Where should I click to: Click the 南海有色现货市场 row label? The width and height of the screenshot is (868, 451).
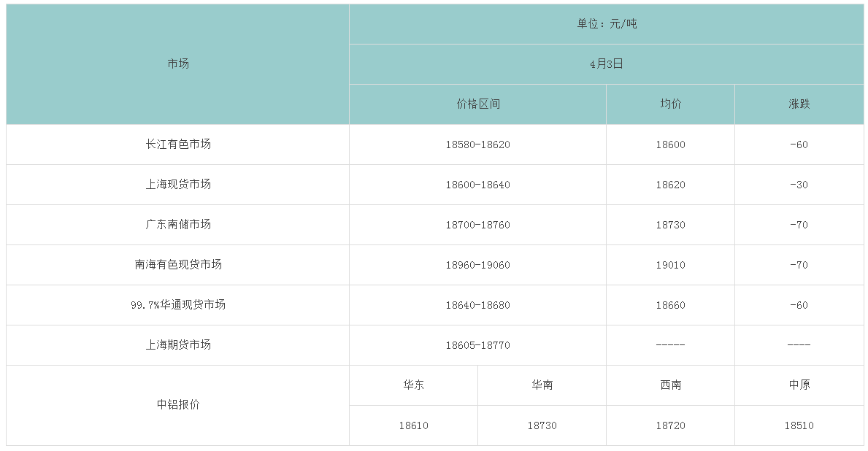[x=177, y=265]
